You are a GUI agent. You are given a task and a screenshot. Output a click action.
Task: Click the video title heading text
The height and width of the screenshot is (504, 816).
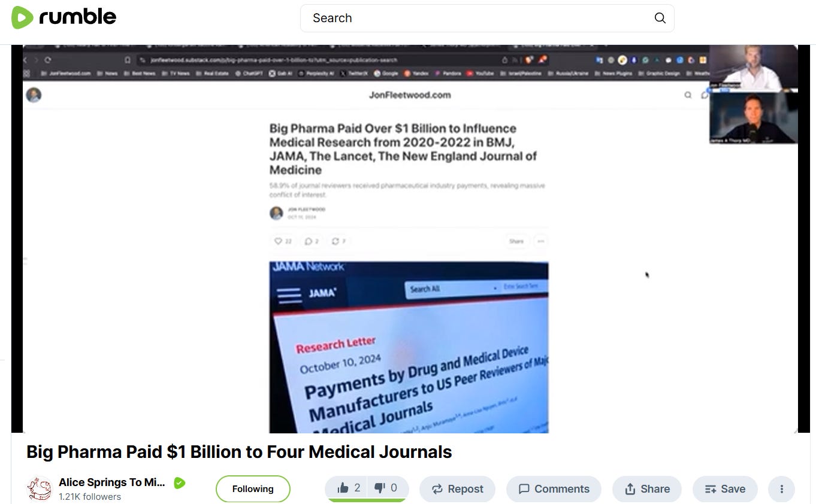239,452
